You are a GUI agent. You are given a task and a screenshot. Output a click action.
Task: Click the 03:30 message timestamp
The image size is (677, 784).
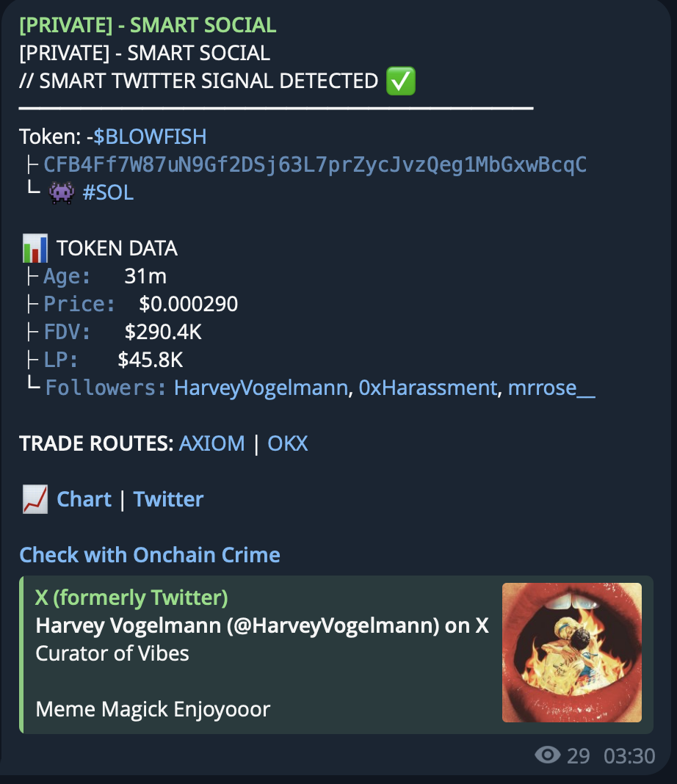pos(629,755)
